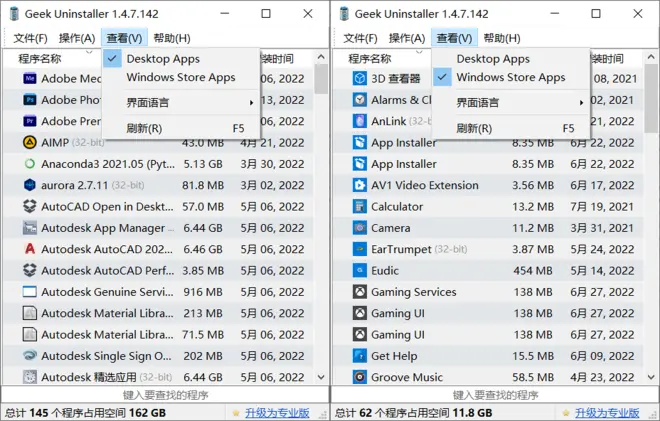This screenshot has width=660, height=421.
Task: Uncheck Desktop Apps in left window's menu
Action: pos(181,59)
